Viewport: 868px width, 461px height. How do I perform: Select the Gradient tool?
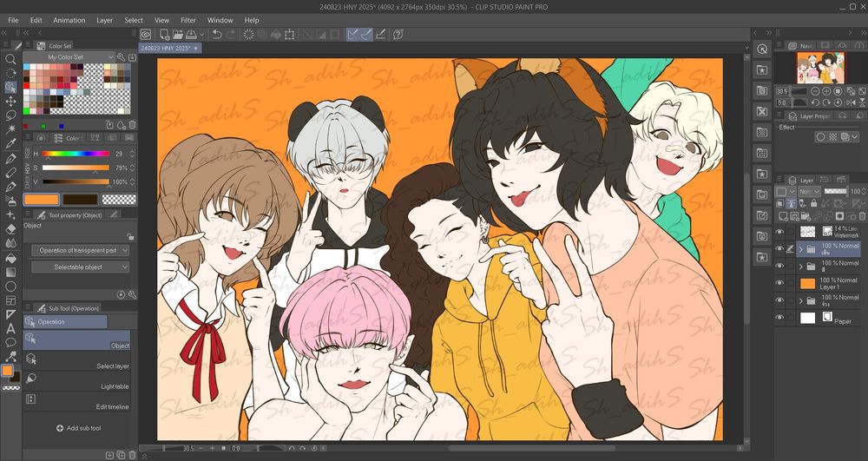pos(10,272)
